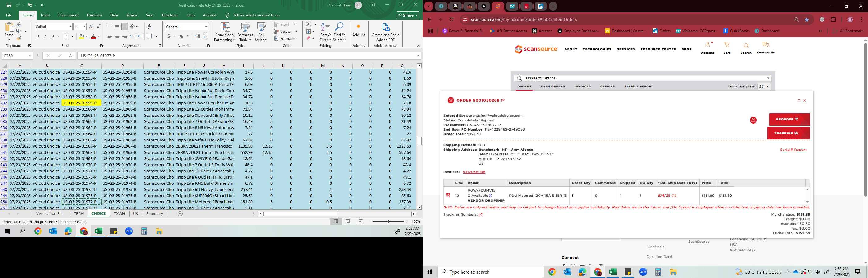This screenshot has height=278, width=868.
Task: Add a new sheet with plus icon
Action: [x=180, y=214]
